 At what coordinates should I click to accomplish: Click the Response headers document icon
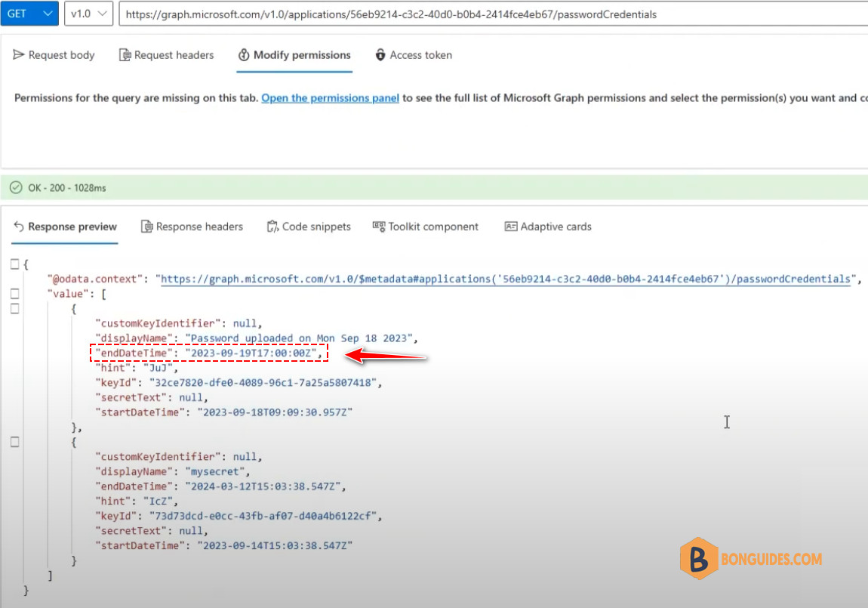coord(146,227)
